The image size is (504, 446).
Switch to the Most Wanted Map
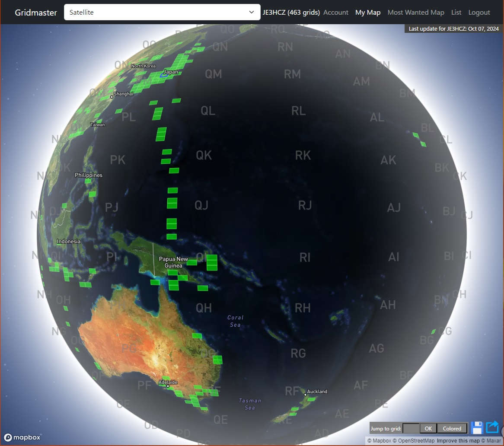[415, 13]
